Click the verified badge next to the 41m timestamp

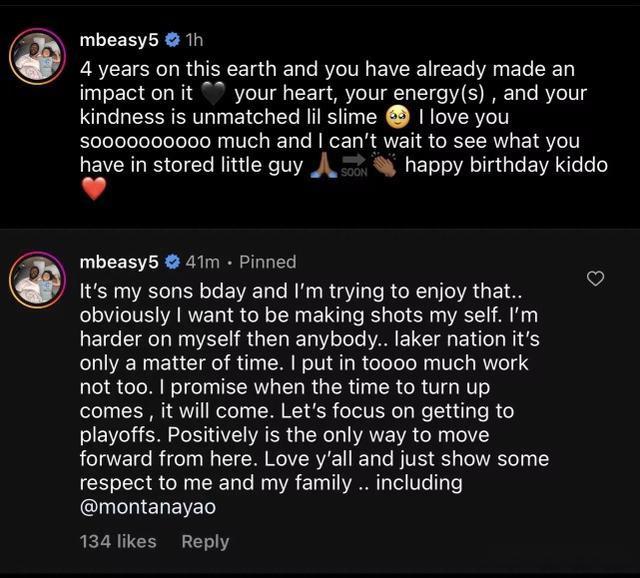[x=172, y=262]
